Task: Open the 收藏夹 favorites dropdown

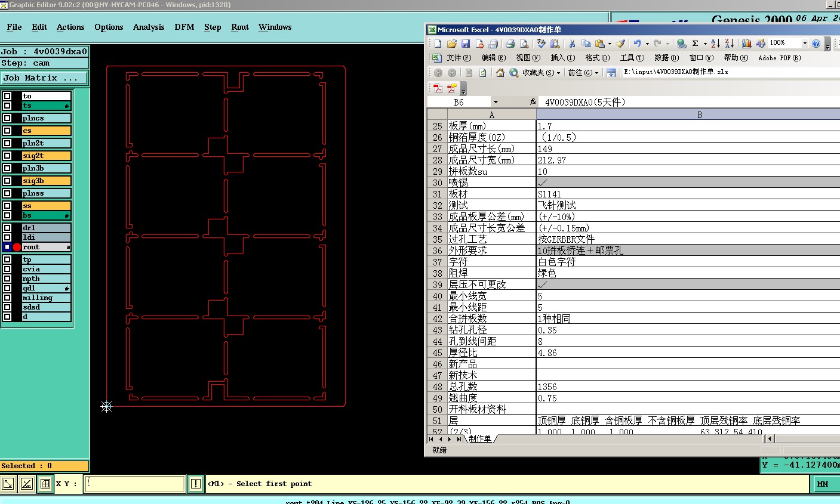Action: click(x=541, y=73)
